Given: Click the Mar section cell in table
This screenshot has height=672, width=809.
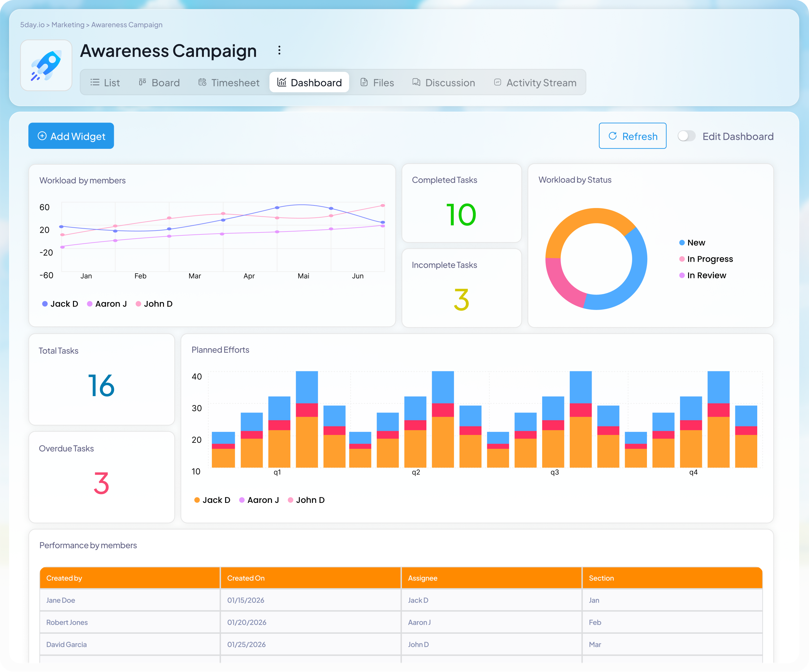Looking at the screenshot, I should [672, 645].
